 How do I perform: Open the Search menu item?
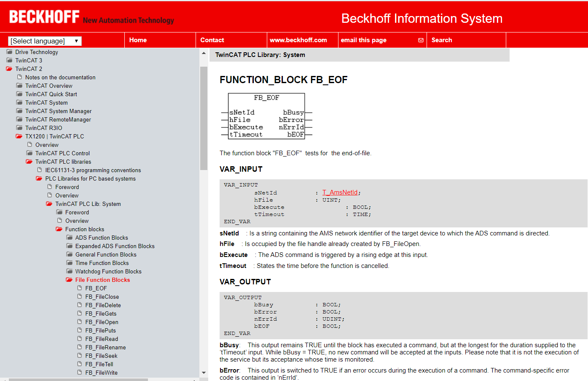(x=442, y=40)
